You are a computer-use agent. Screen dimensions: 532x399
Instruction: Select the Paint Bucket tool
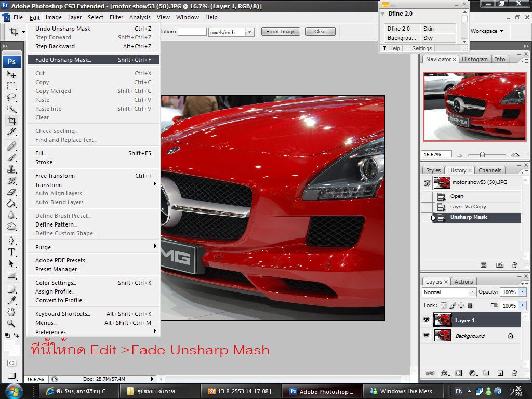11,204
